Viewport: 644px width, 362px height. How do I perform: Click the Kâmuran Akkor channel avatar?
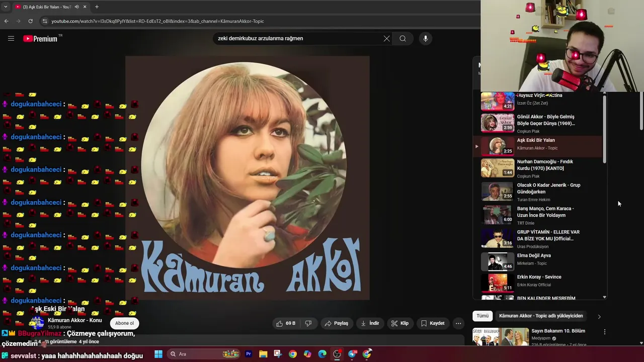[36, 323]
